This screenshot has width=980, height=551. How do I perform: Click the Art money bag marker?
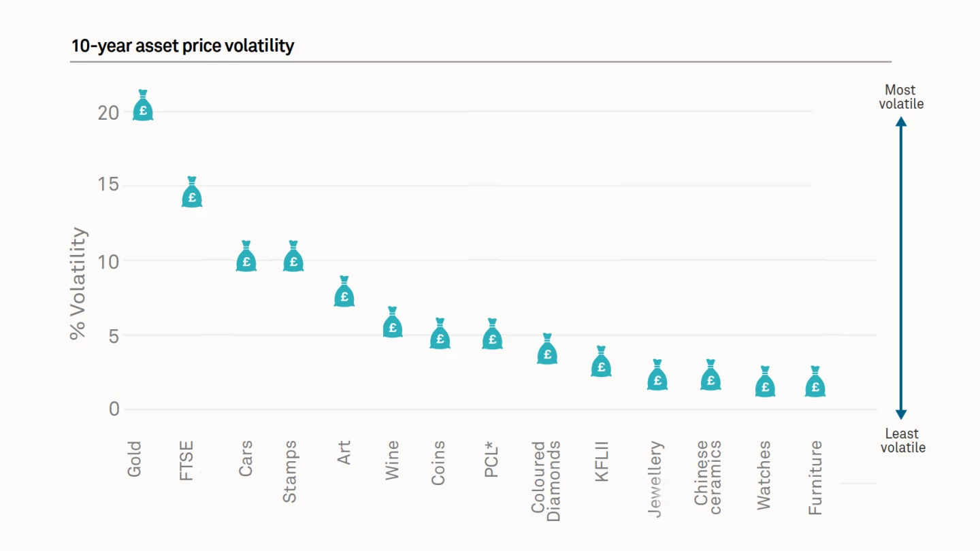tap(344, 293)
